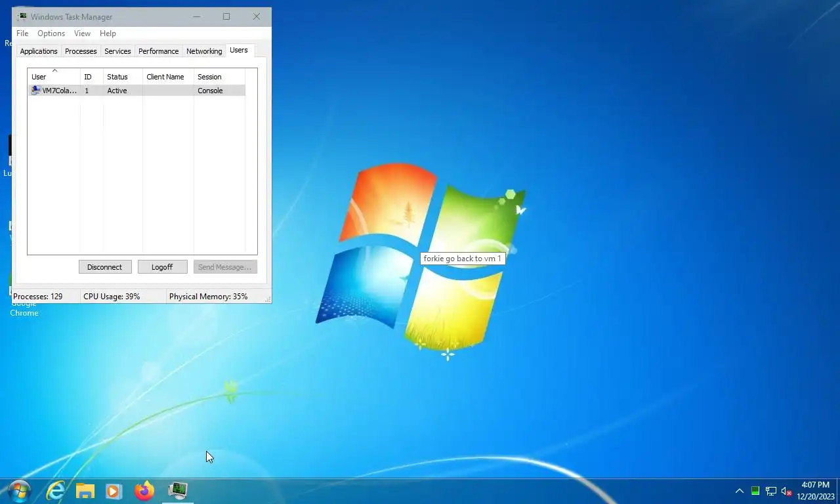Click green Task Manager tray icon

coord(755,491)
